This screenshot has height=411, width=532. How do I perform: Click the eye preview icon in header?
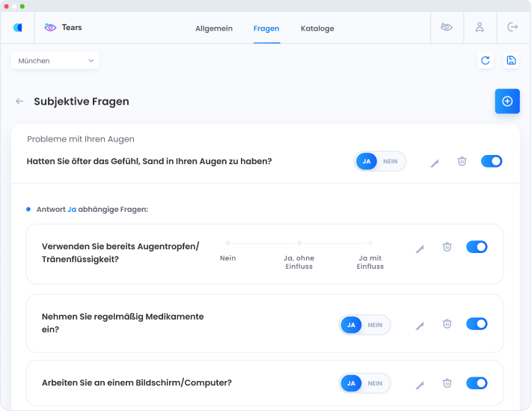[447, 28]
